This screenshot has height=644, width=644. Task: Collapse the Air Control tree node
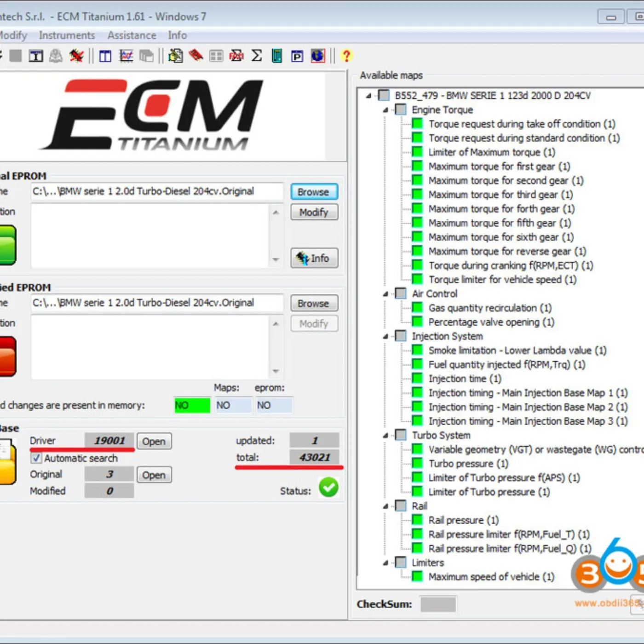pos(385,293)
